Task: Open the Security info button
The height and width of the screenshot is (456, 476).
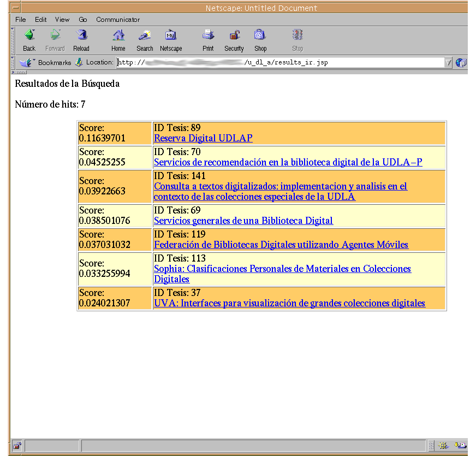Action: point(234,40)
